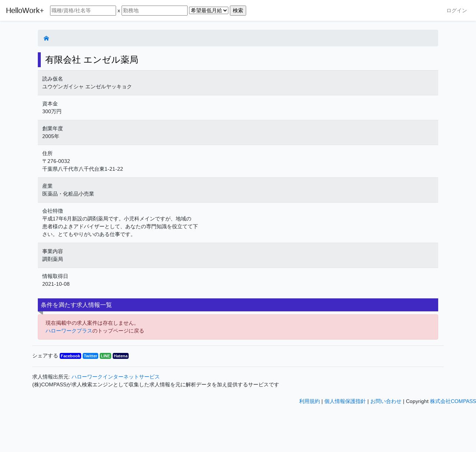
Task: Open the 個人情報保護指針 privacy link
Action: [345, 401]
